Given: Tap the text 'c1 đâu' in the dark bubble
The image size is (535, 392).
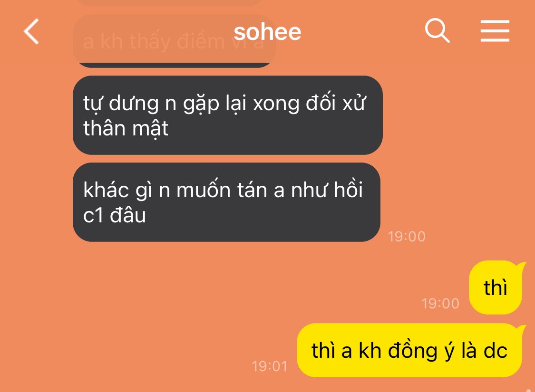Looking at the screenshot, I should point(114,215).
